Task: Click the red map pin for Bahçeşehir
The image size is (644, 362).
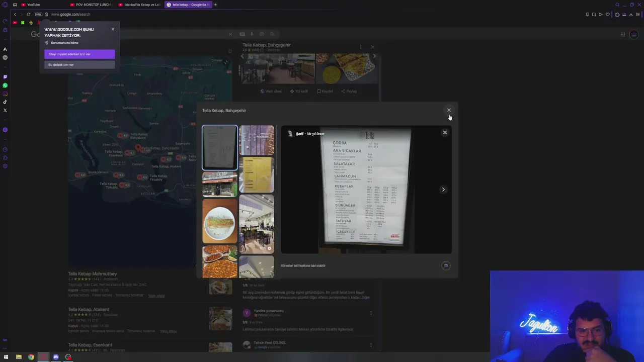Action: pyautogui.click(x=138, y=148)
